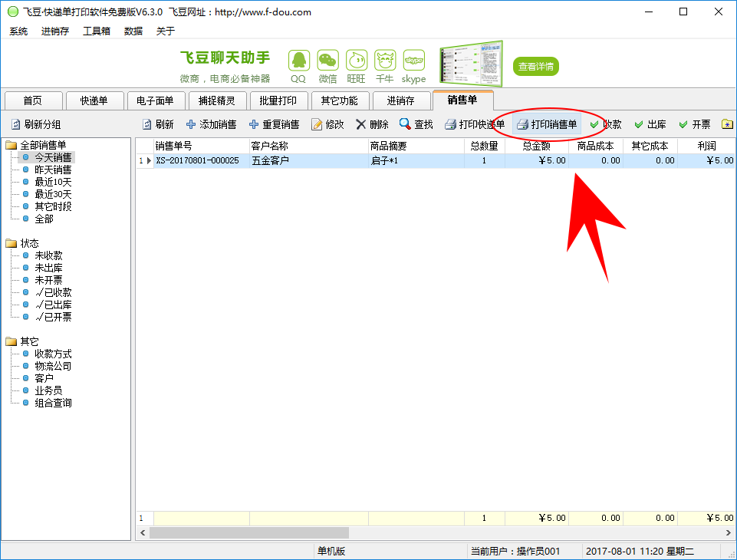Image resolution: width=737 pixels, height=560 pixels.
Task: Switch to the 电子面单 tab
Action: pos(155,100)
